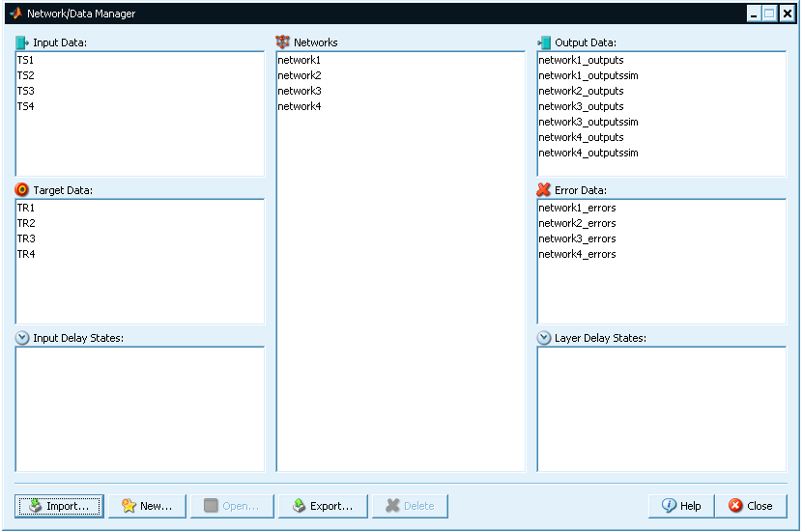Open the Help documentation
The width and height of the screenshot is (803, 532).
tap(681, 506)
